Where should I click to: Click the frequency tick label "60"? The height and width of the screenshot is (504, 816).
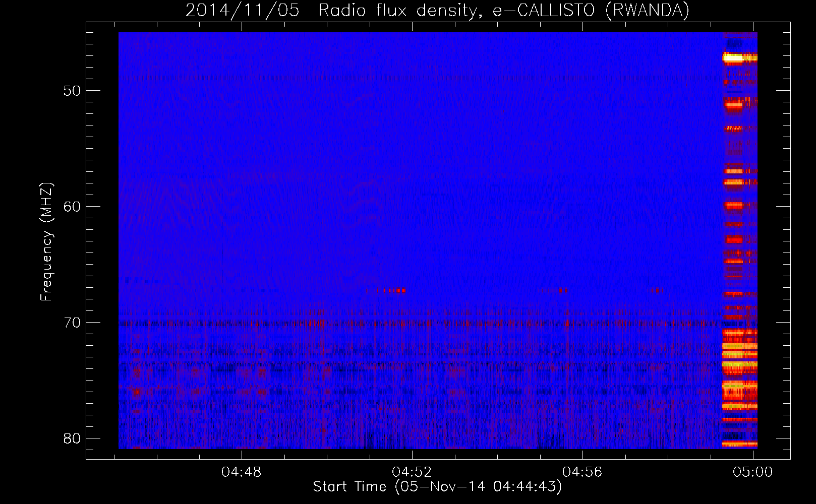(73, 207)
